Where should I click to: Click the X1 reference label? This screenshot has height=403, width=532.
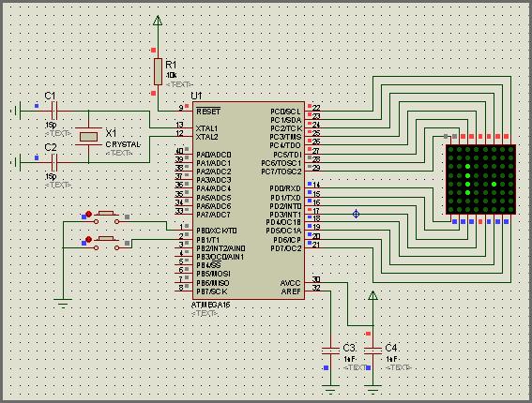point(111,132)
